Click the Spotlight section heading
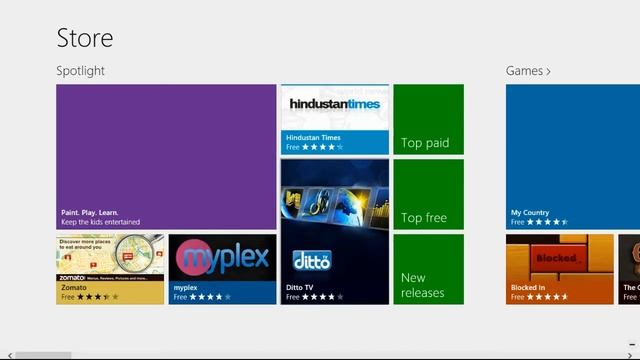 tap(80, 71)
